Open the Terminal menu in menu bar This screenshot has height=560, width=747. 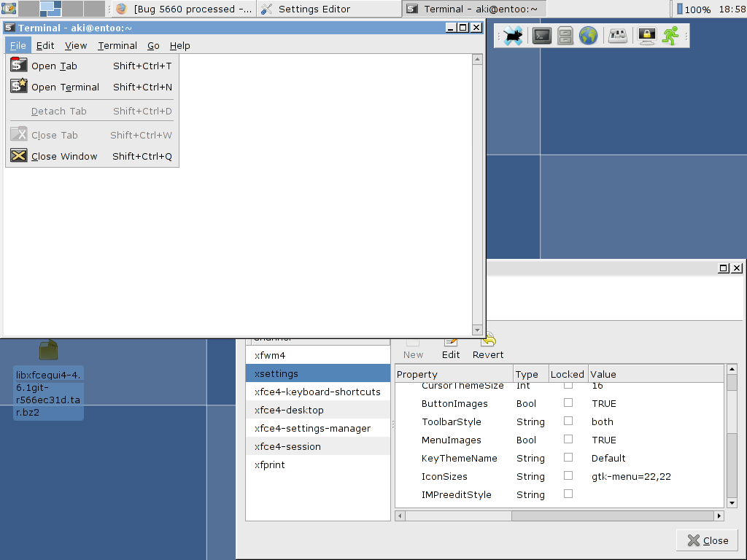click(x=117, y=45)
